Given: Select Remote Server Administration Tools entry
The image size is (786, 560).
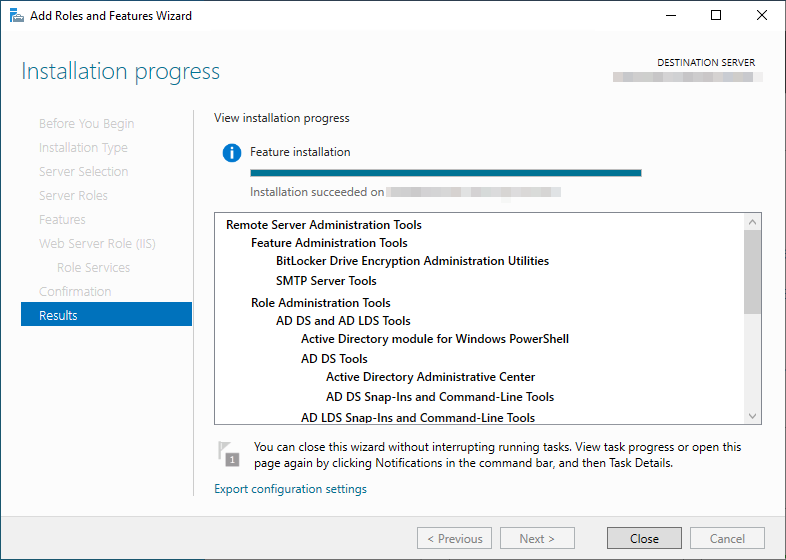Looking at the screenshot, I should click(x=324, y=225).
